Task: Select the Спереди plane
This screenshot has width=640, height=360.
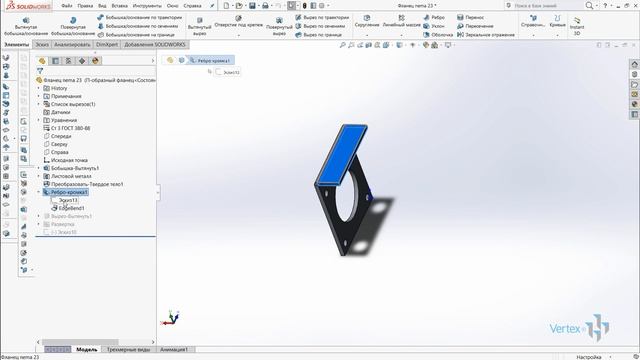Action: (57, 136)
